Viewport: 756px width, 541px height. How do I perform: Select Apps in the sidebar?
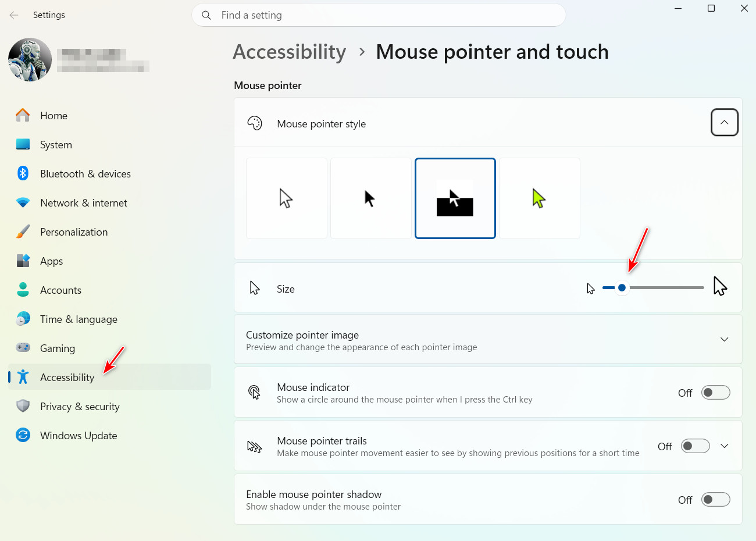(x=109, y=261)
